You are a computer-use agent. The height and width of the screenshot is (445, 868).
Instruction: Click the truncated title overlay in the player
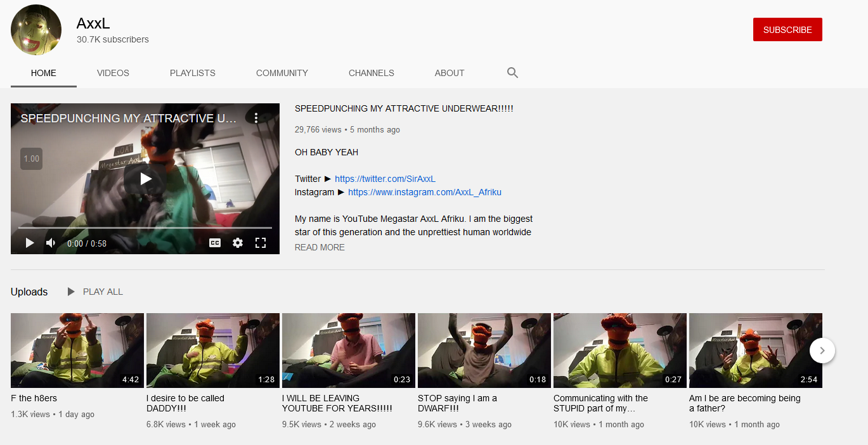(x=129, y=118)
